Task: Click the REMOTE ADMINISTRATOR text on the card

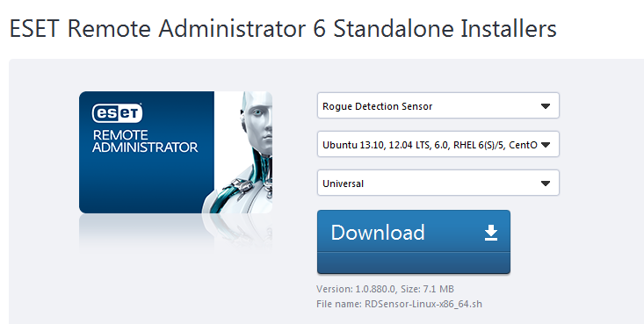Action: pos(145,140)
